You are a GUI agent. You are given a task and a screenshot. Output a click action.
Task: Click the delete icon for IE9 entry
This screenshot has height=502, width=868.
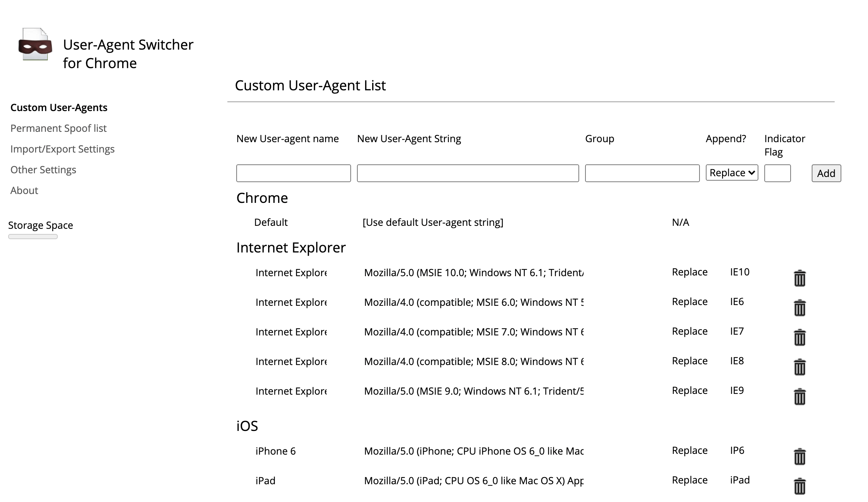pyautogui.click(x=799, y=396)
